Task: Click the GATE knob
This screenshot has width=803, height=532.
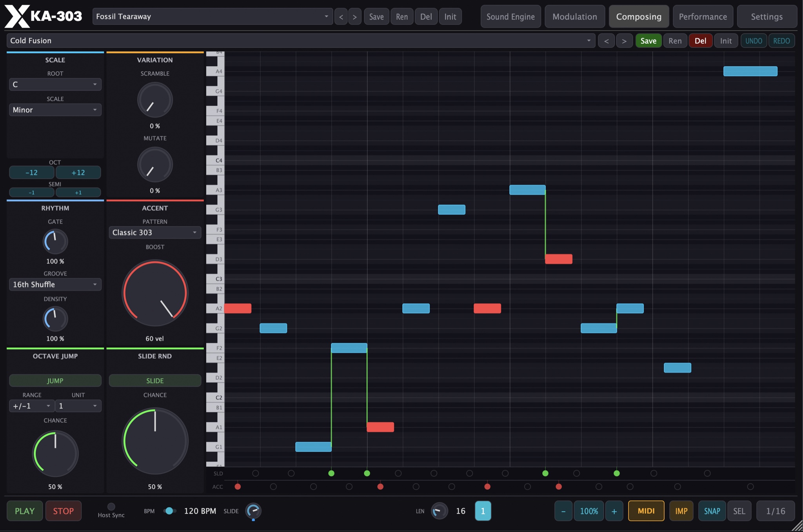Action: click(55, 241)
